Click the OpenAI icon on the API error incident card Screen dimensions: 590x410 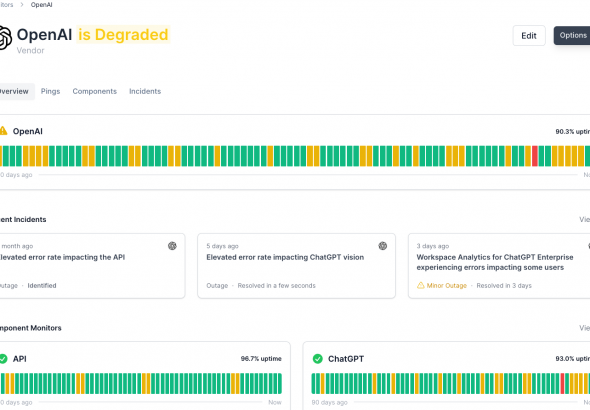[172, 246]
